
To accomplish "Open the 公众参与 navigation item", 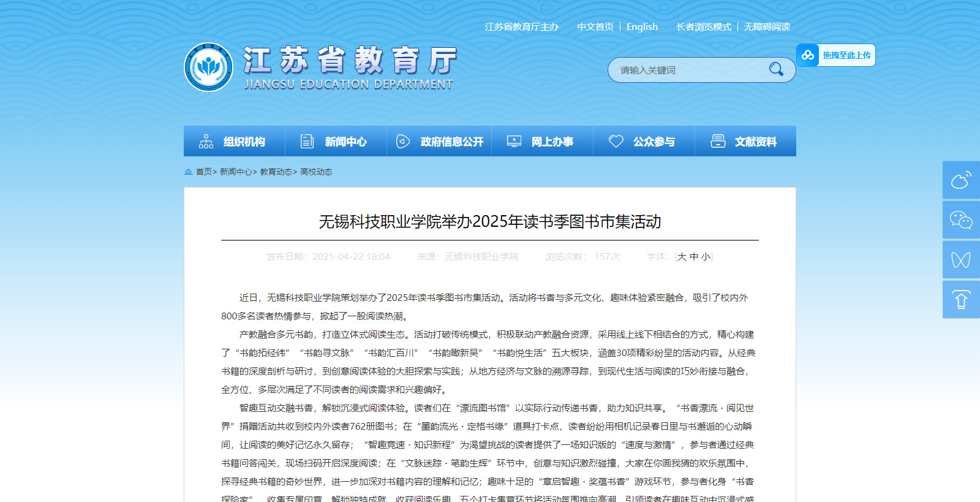I will [644, 142].
